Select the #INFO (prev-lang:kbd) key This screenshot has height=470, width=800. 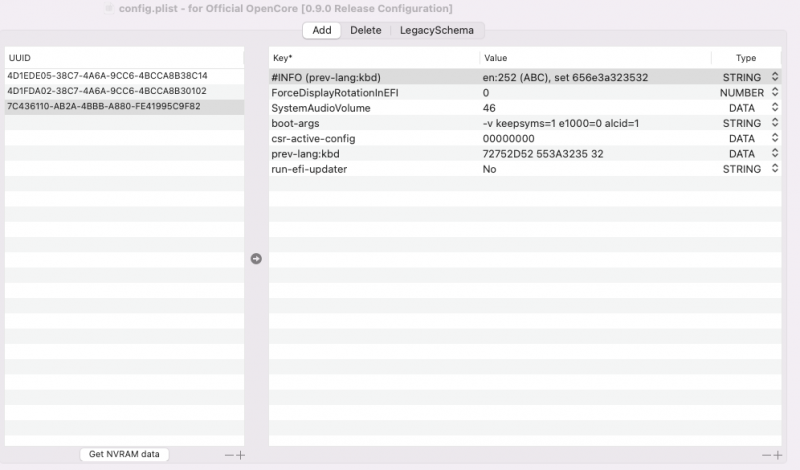(326, 78)
